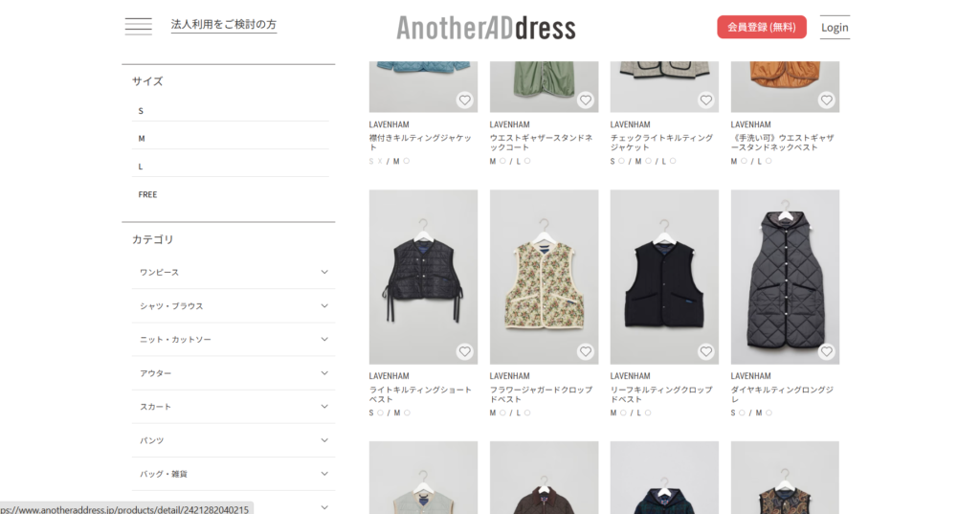Expand the パンツ category

point(234,440)
